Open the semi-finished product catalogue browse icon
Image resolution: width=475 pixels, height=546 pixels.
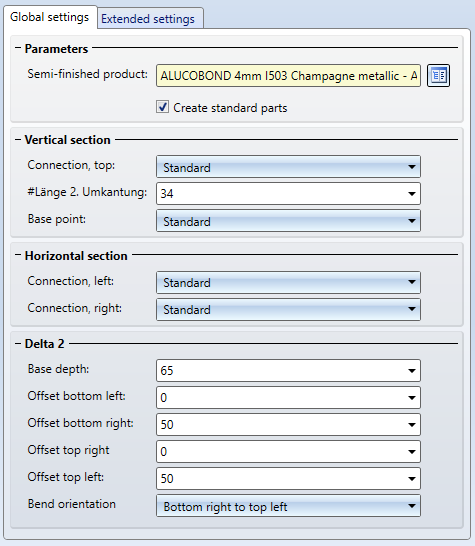(438, 75)
